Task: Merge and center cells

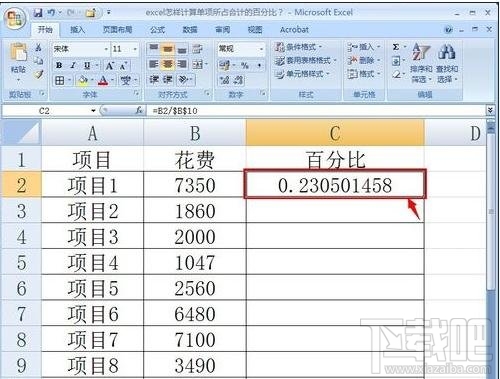Action: coord(197,64)
